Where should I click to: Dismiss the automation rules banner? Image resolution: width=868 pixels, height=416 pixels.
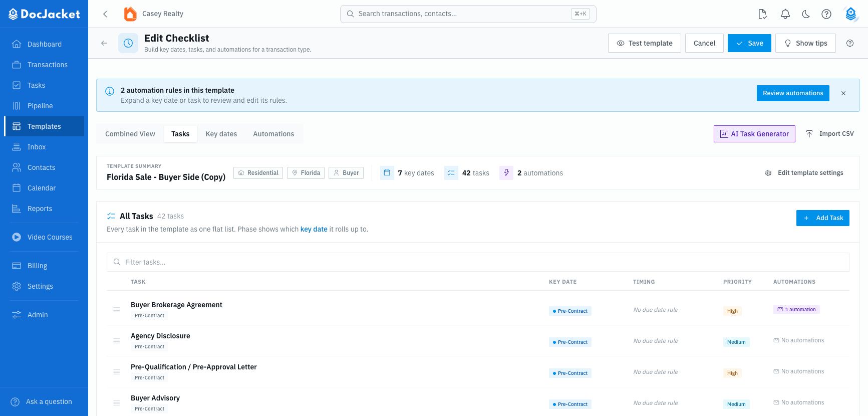click(x=843, y=93)
